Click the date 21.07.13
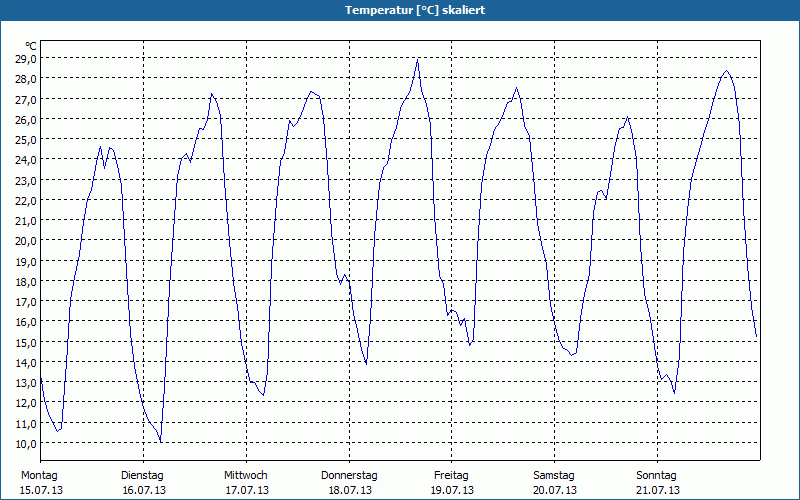The image size is (800, 500). pos(658,490)
